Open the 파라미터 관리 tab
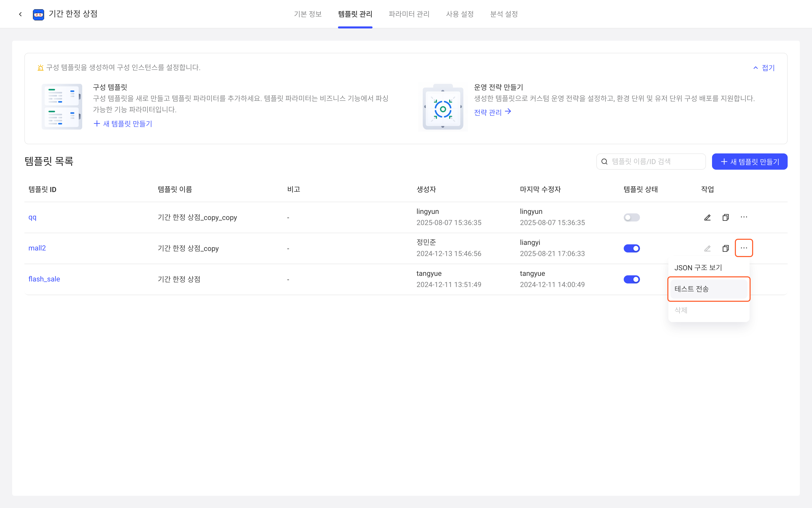 (x=409, y=14)
